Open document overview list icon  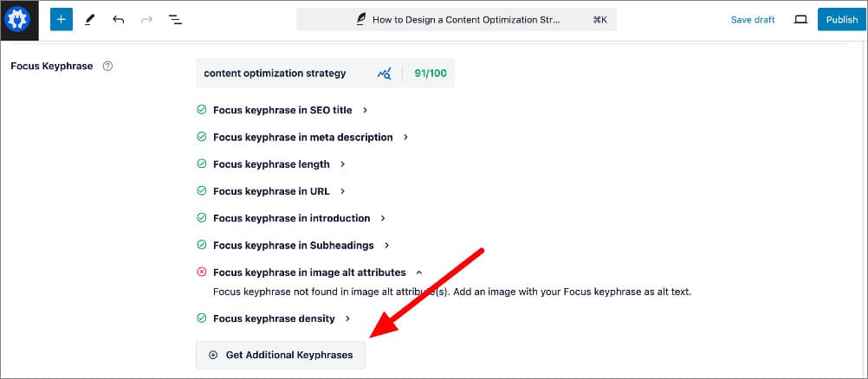point(176,20)
